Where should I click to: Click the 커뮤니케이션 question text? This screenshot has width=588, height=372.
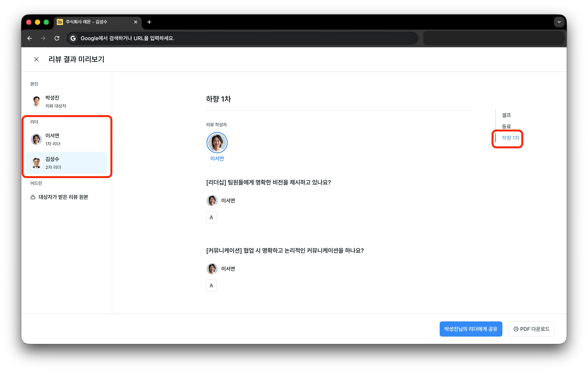[285, 250]
